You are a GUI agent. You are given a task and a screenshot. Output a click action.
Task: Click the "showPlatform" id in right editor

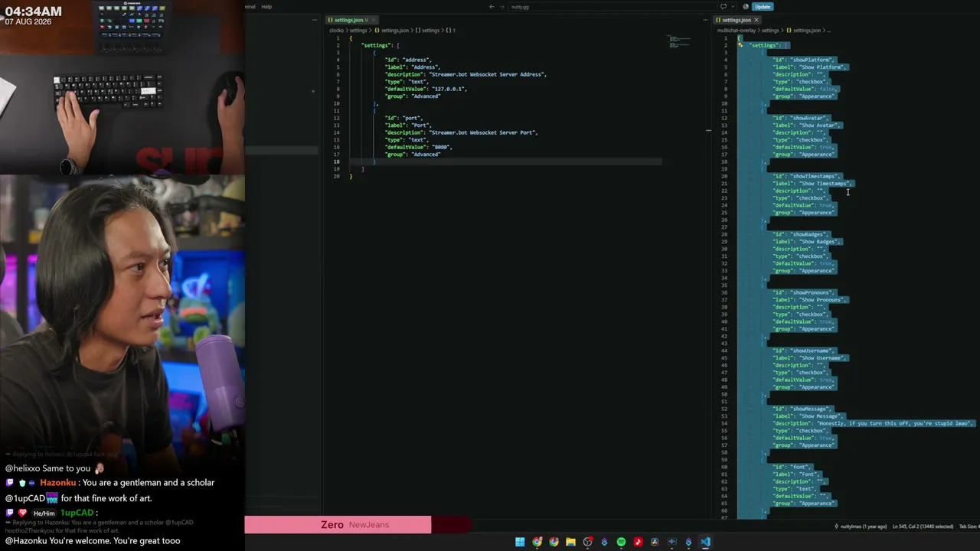pyautogui.click(x=812, y=60)
